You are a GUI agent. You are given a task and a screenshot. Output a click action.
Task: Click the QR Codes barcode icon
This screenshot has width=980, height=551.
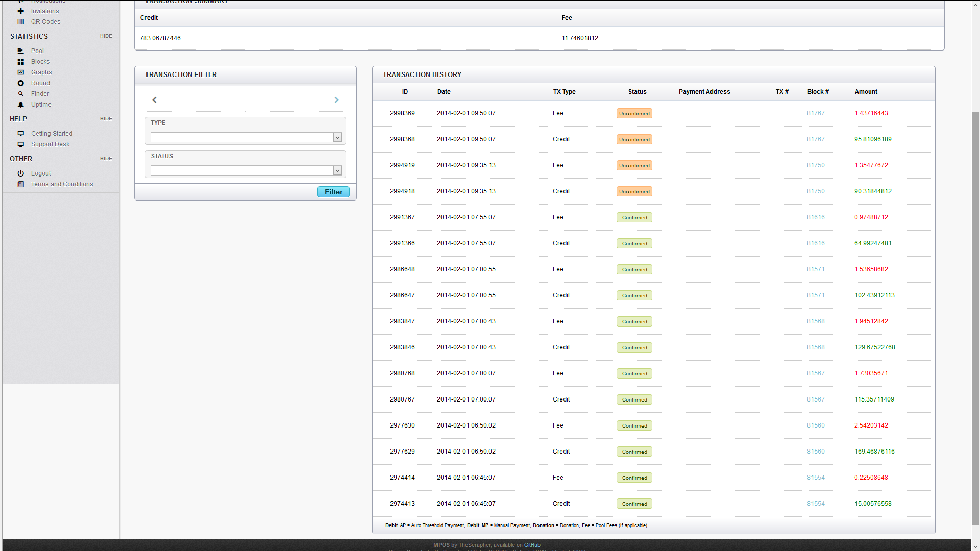pyautogui.click(x=21, y=22)
